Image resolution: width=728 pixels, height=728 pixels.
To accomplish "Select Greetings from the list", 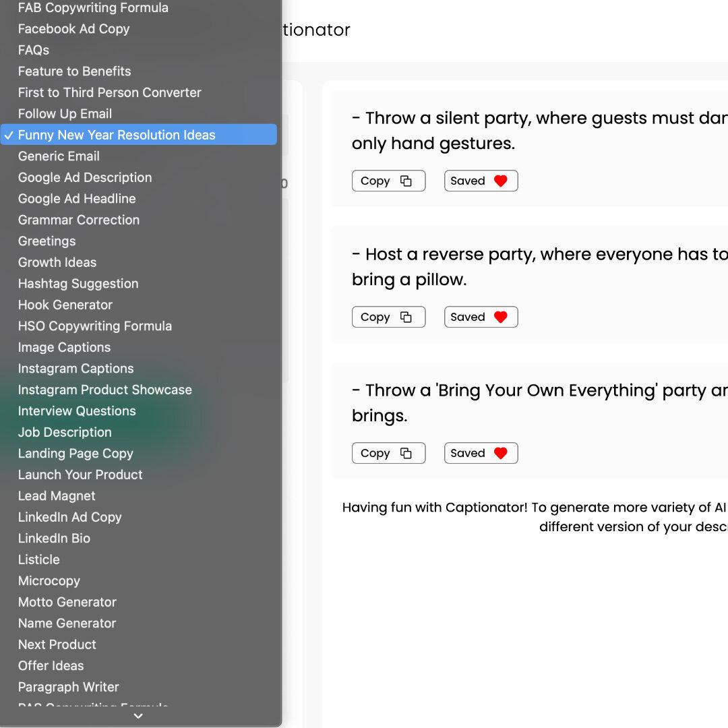I will [x=139, y=241].
